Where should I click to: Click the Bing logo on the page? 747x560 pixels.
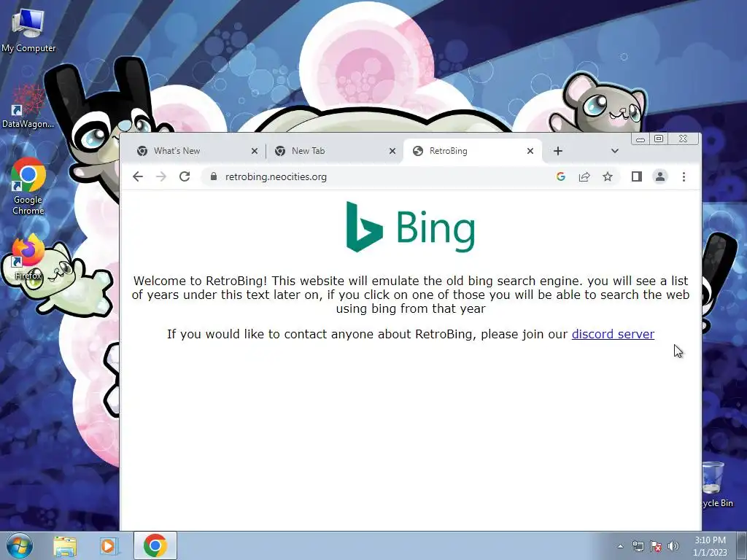point(411,227)
